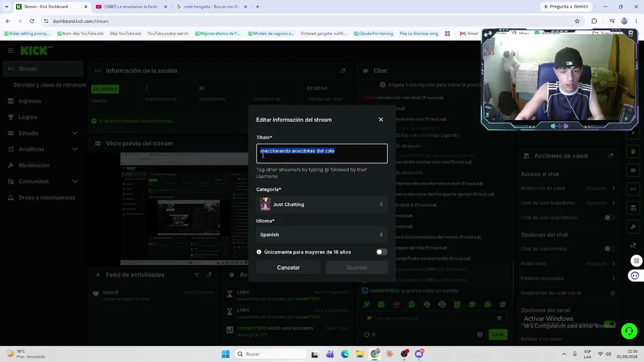Expand the Estudio sidebar section

43,133
